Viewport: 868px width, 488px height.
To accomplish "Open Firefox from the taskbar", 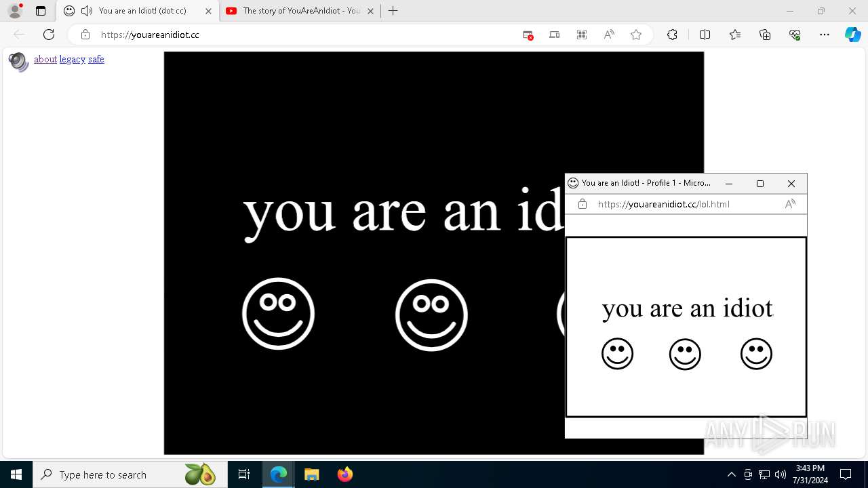I will 344,474.
